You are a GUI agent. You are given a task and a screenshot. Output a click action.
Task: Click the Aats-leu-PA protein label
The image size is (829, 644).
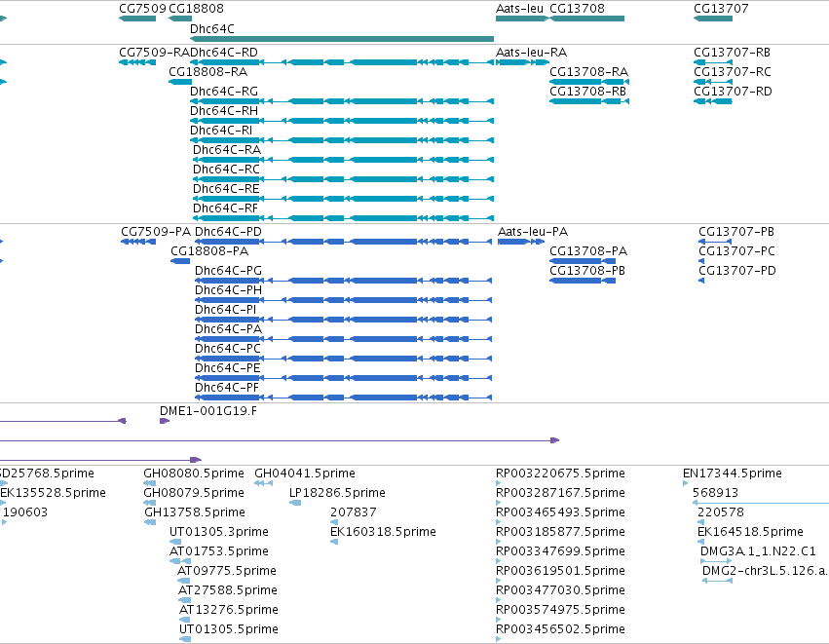[533, 232]
